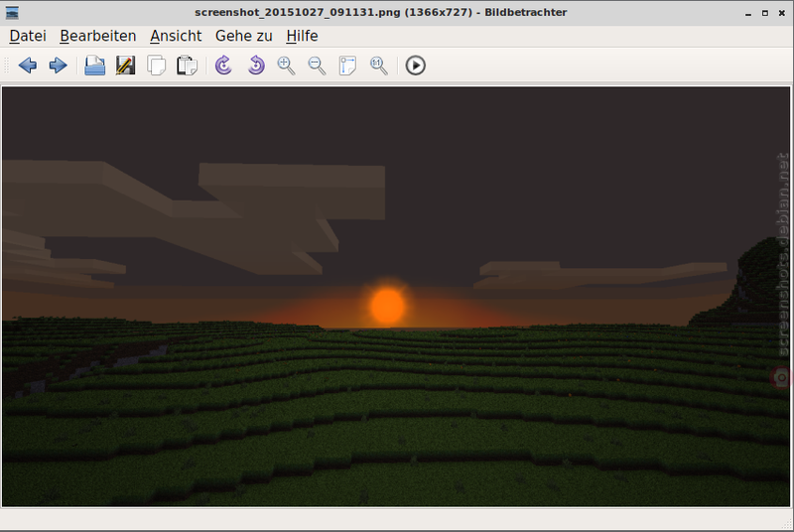Click the Bildbetrachter app icon in the title bar

tap(12, 13)
